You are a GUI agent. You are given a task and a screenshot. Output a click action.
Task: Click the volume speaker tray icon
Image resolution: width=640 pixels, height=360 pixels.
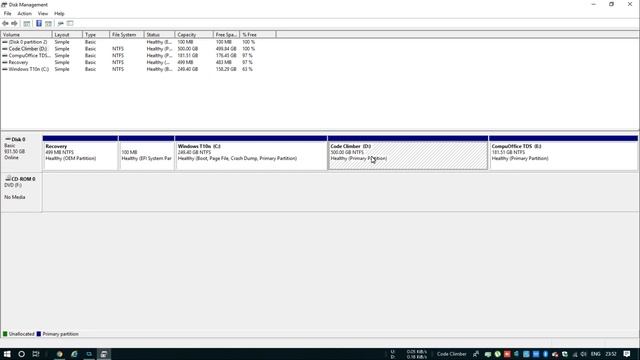(x=584, y=354)
